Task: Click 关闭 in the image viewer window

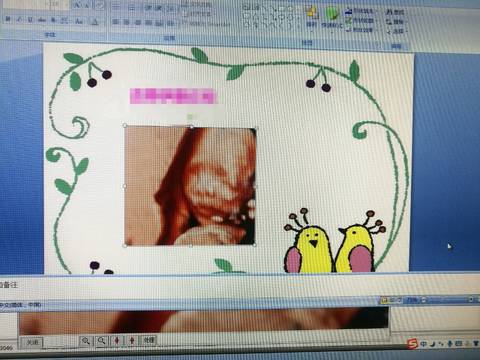Action: click(x=32, y=342)
